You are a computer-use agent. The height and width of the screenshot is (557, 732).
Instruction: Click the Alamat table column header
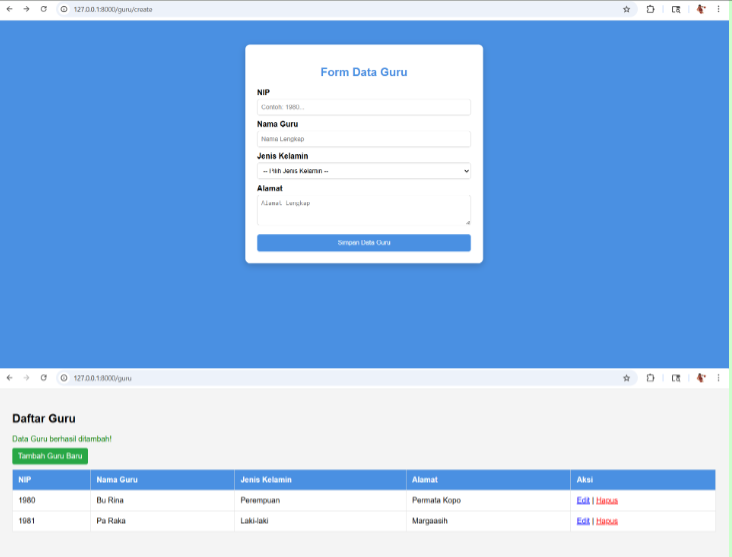tap(488, 479)
